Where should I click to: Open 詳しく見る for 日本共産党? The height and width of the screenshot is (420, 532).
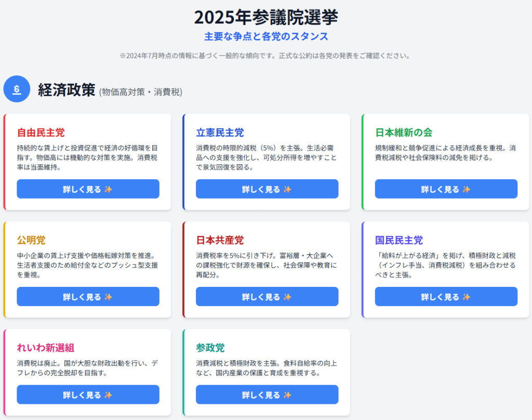[x=267, y=296]
